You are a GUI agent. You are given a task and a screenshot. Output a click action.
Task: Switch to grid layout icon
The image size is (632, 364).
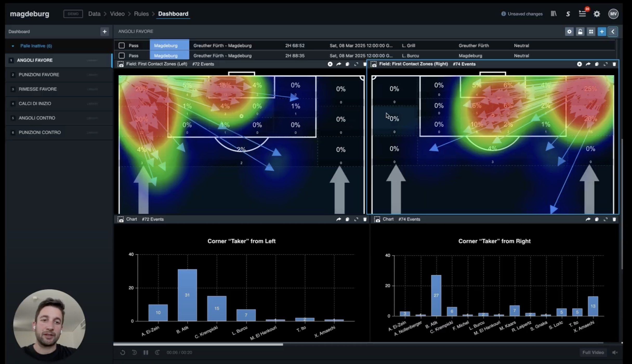[x=591, y=32]
